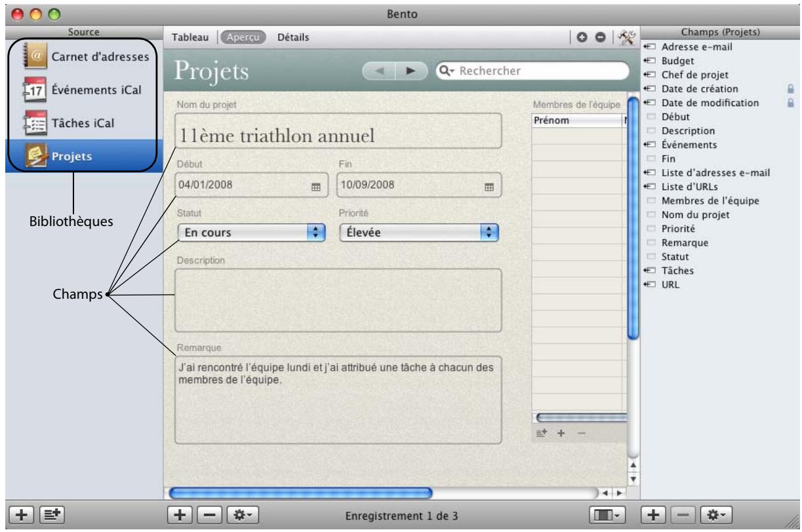Image resolution: width=802 pixels, height=532 pixels.
Task: Select Date de modification in fields list
Action: pos(710,103)
